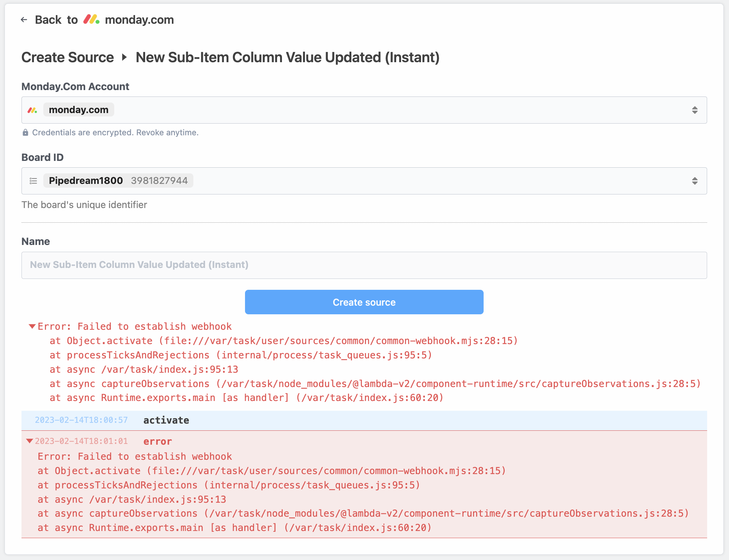This screenshot has width=729, height=560.
Task: Click the monday.com logo in the header
Action: coord(92,20)
